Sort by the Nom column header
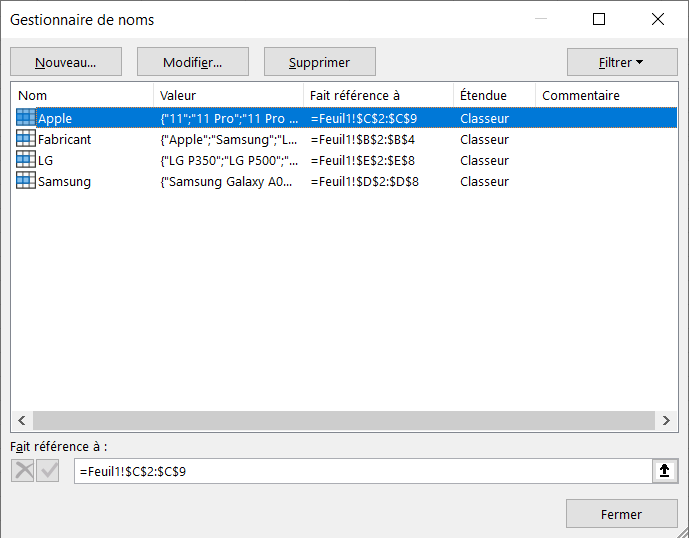This screenshot has height=538, width=689. [x=82, y=95]
